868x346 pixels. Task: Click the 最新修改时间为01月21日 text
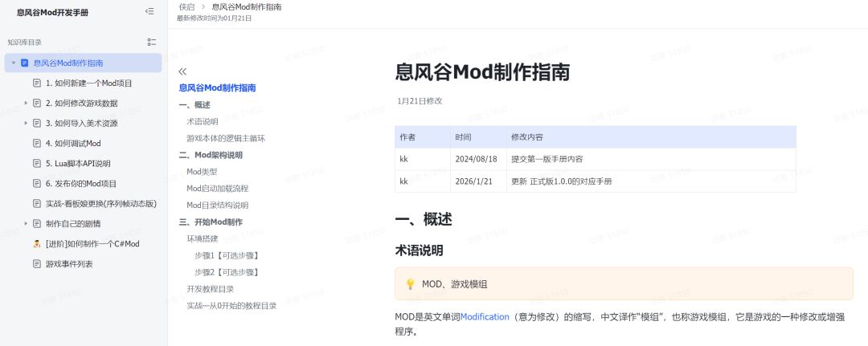(215, 18)
